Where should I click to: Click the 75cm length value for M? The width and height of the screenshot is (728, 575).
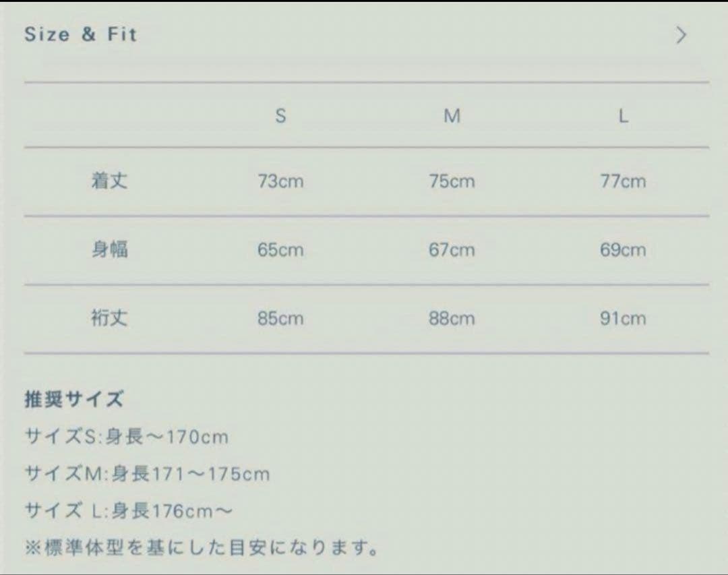coord(452,182)
